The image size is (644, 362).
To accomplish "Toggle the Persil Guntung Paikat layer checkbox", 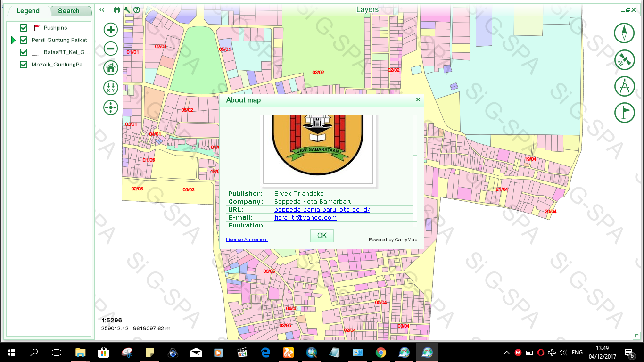I will [x=24, y=40].
